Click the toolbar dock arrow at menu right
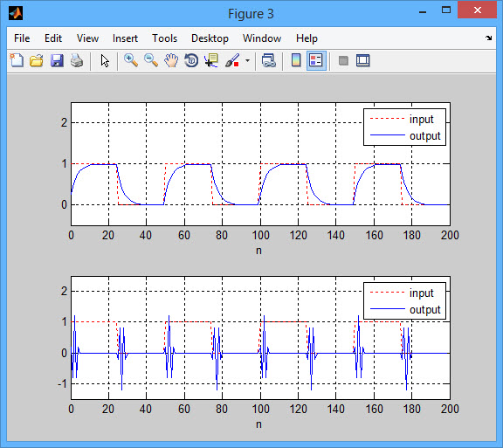 pos(488,38)
